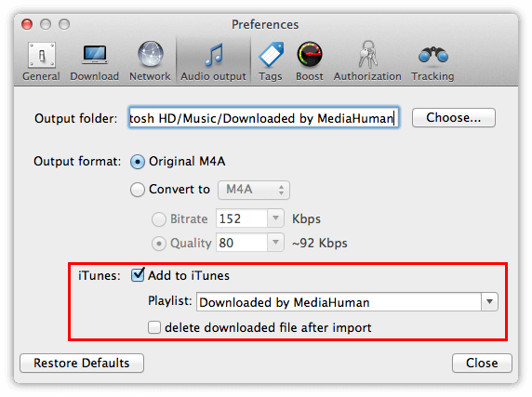532x397 pixels.
Task: Select the Original M4A radio button
Action: point(138,162)
